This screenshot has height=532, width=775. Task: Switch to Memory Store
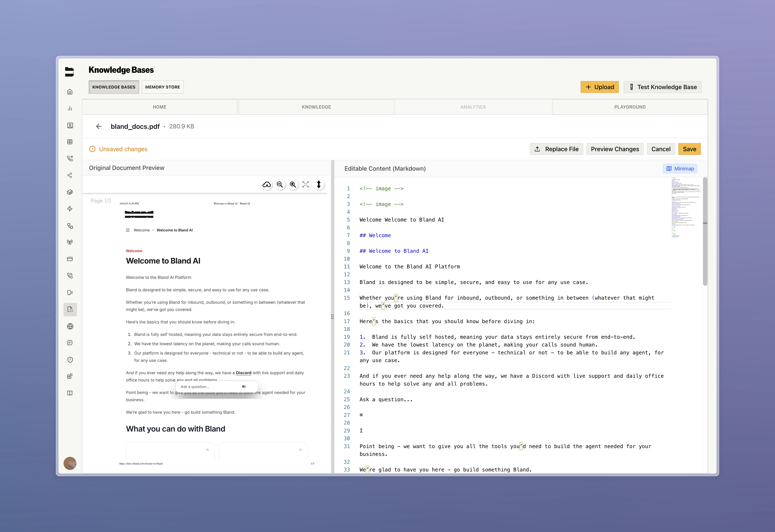(163, 87)
